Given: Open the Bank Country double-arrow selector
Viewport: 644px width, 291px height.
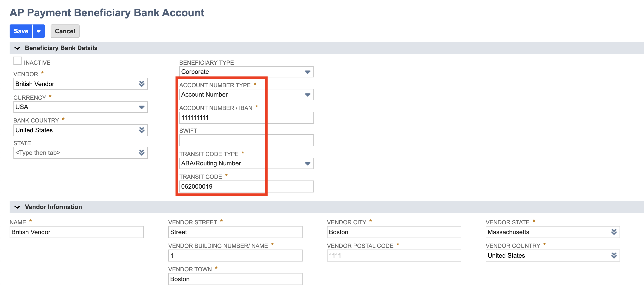Looking at the screenshot, I should pos(141,130).
